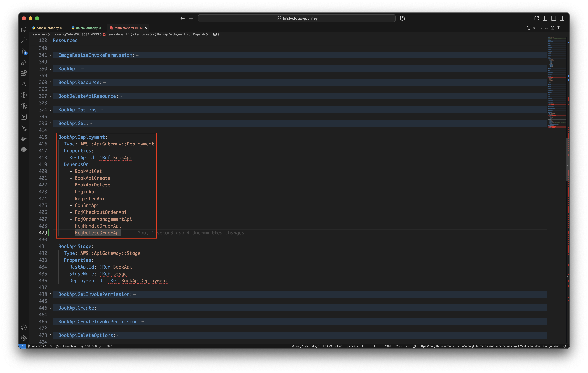Click the notifications bell in status bar
The height and width of the screenshot is (373, 588).
[565, 346]
